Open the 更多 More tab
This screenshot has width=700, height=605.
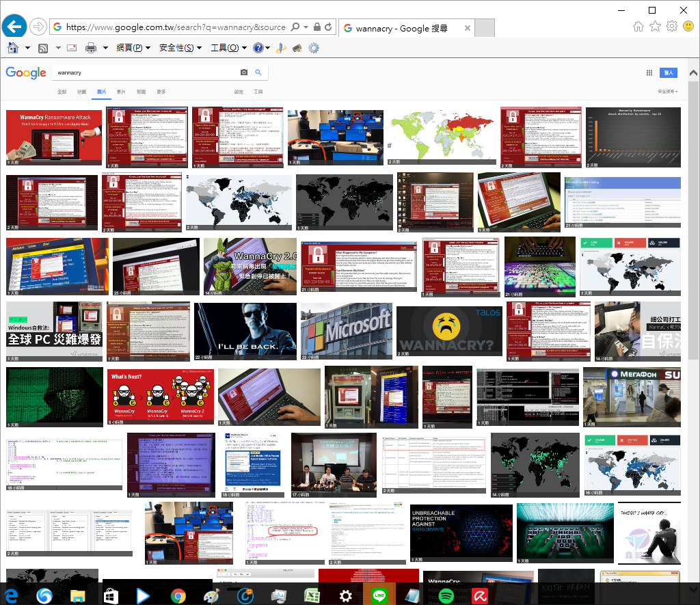pos(161,92)
